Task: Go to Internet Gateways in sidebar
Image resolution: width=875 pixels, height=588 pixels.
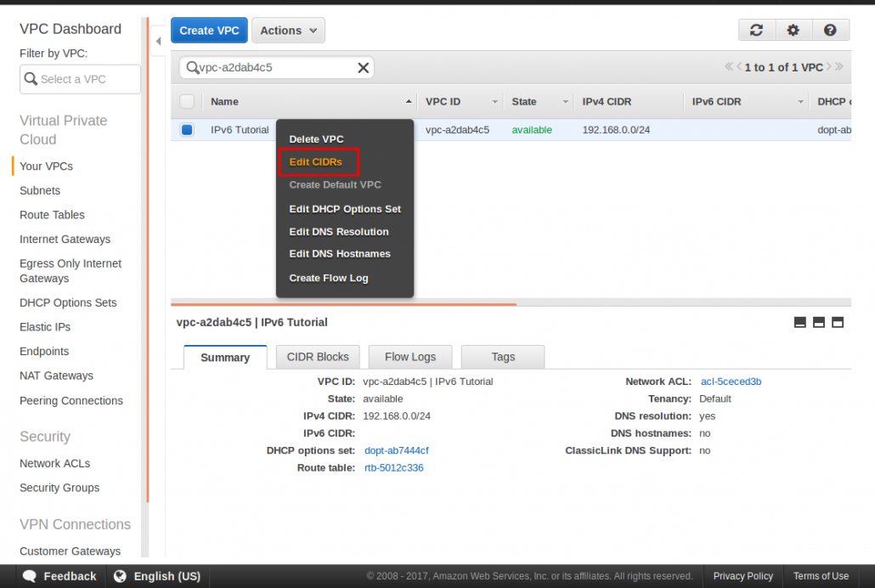Action: [65, 239]
